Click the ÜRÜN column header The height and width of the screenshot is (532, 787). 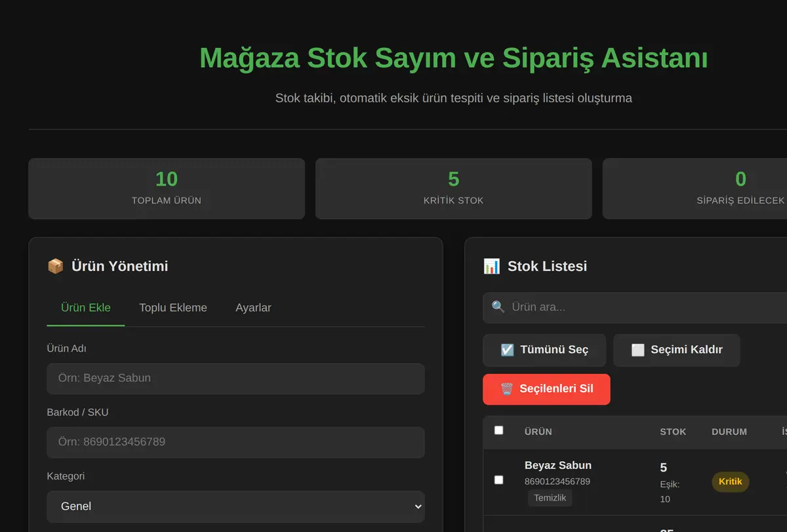(x=538, y=432)
